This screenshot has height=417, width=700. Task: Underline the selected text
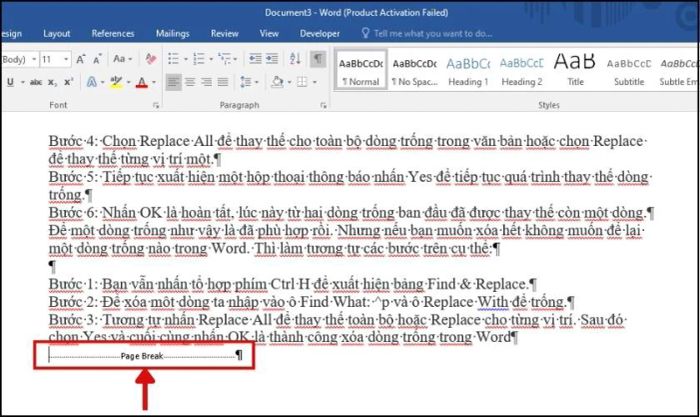[10, 82]
